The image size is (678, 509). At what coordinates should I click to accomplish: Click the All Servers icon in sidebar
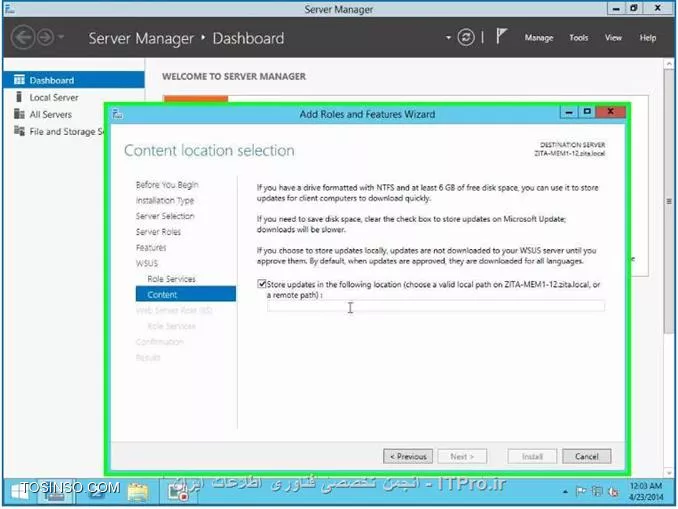click(19, 114)
